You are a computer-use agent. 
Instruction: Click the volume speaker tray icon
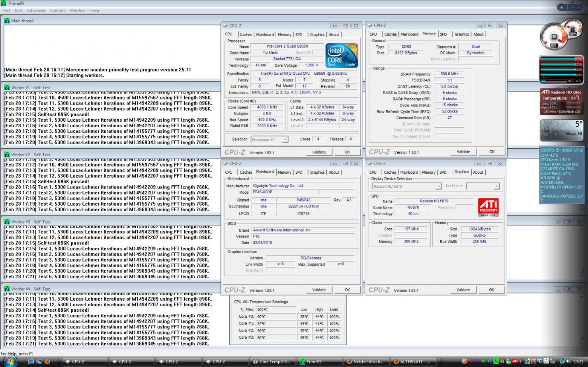pos(568,361)
